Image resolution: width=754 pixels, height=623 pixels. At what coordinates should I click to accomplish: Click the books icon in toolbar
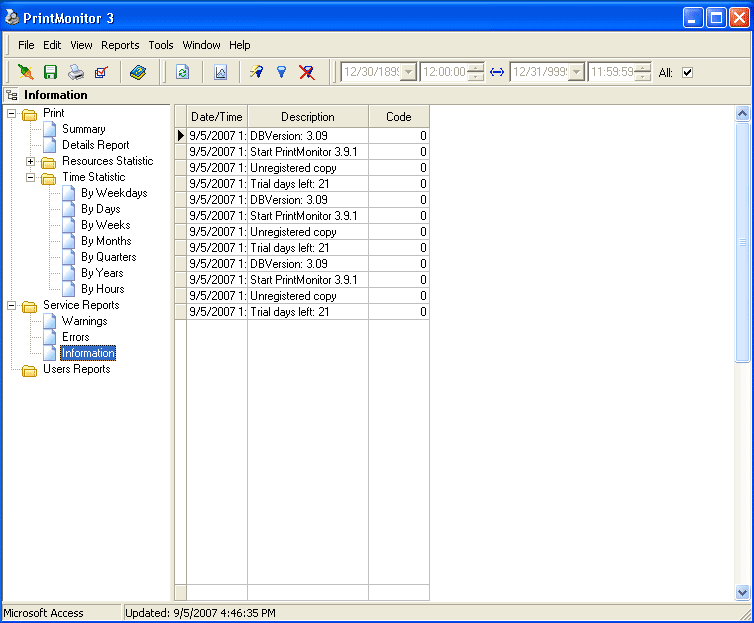point(138,72)
